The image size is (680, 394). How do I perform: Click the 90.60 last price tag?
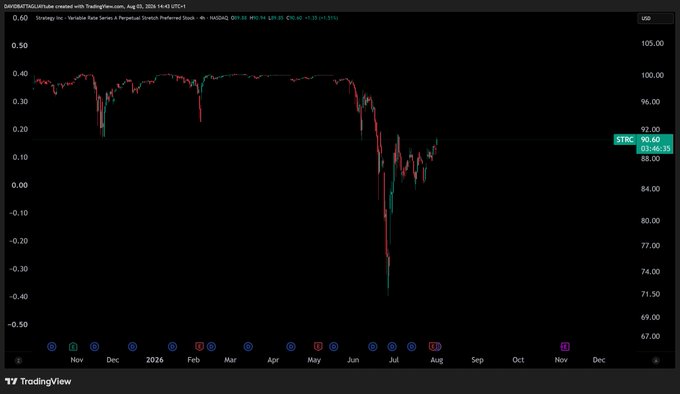click(x=651, y=140)
